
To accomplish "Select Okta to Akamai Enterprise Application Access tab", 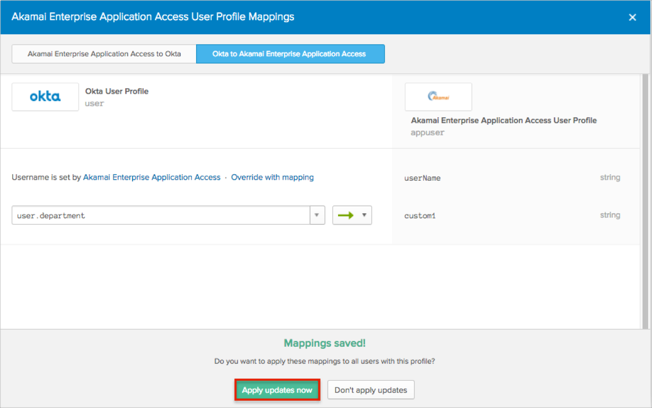I will 289,53.
